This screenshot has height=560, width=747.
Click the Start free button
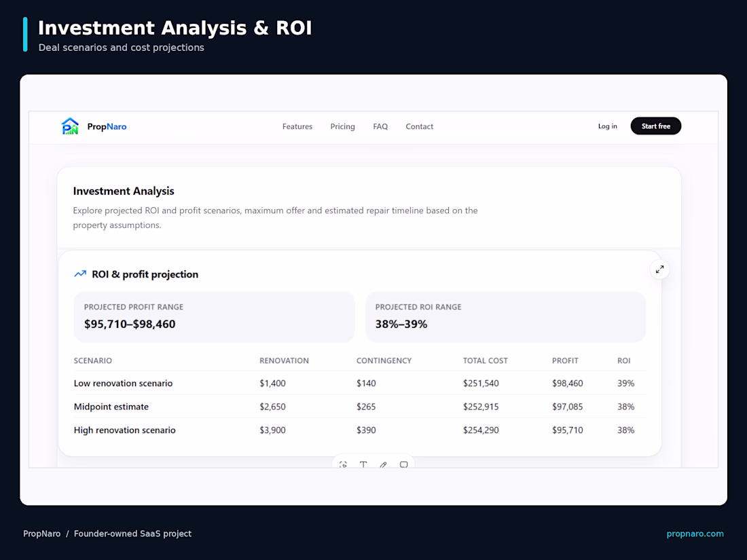click(655, 126)
